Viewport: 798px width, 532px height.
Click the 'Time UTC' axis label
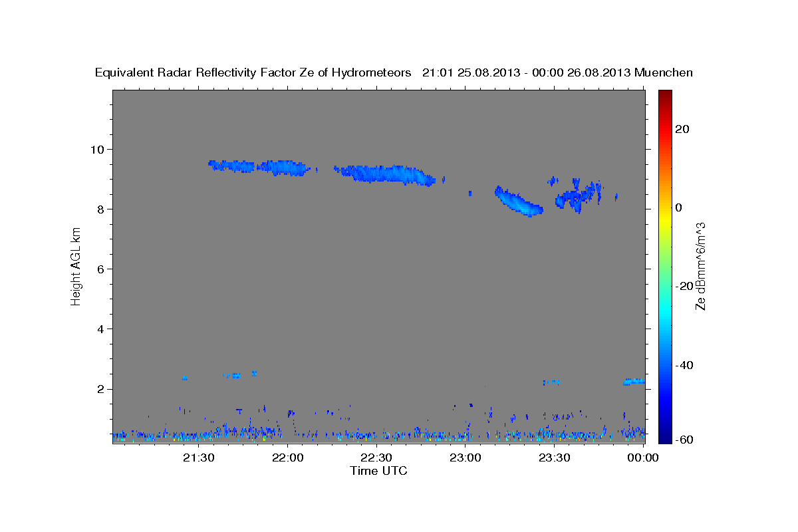pos(378,471)
